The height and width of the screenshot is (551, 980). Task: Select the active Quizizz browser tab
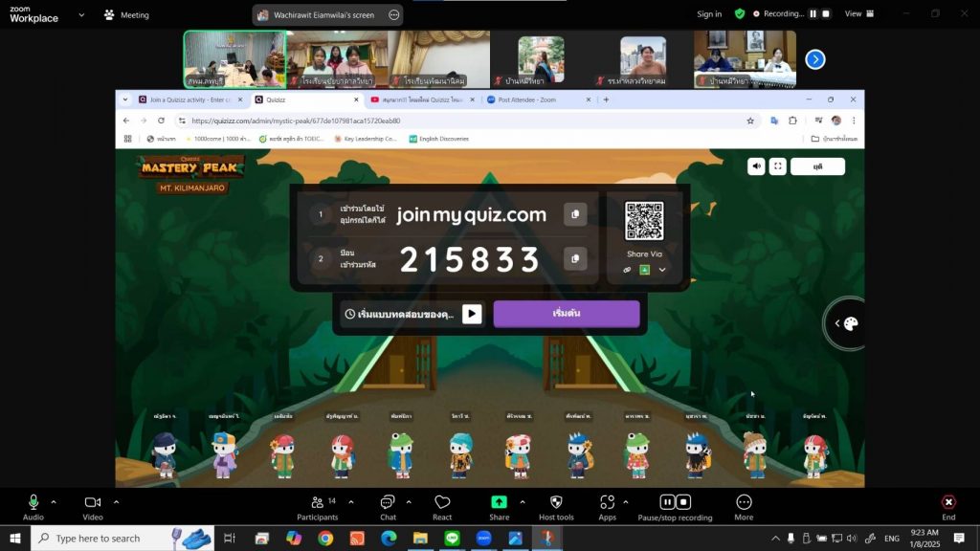tap(306, 99)
